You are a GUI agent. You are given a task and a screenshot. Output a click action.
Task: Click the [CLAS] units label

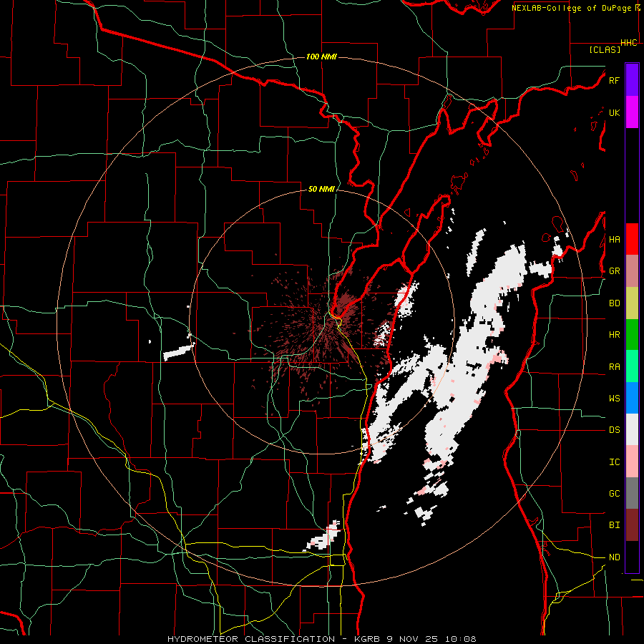click(605, 49)
